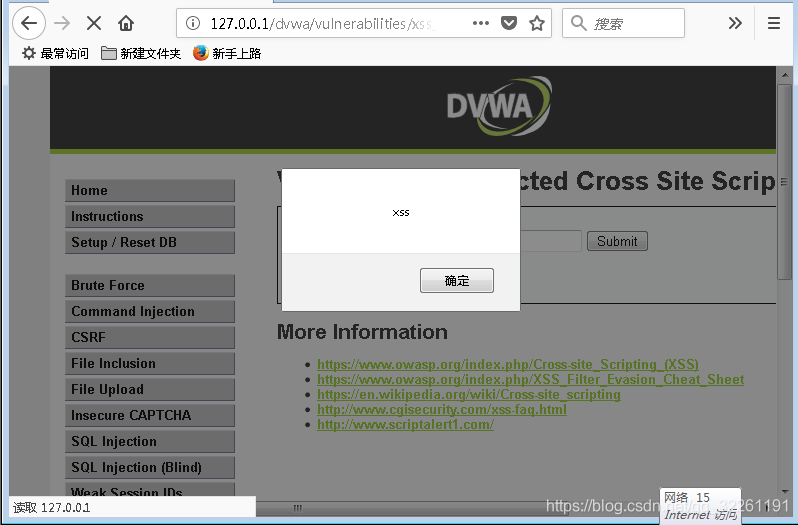Go to Brute Force vulnerability page
Viewport: 798px width, 525px height.
[x=150, y=285]
